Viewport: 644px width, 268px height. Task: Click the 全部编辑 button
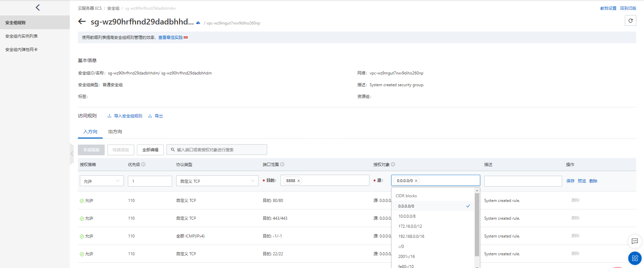(x=150, y=150)
